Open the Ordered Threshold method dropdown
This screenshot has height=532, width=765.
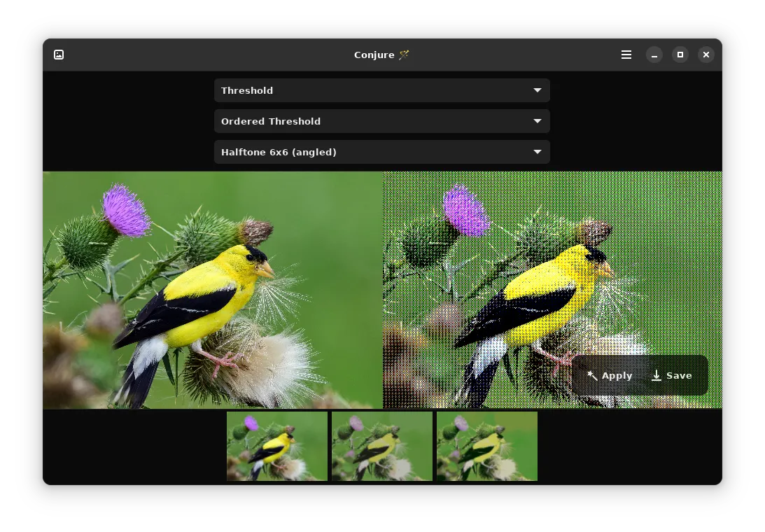coord(382,121)
